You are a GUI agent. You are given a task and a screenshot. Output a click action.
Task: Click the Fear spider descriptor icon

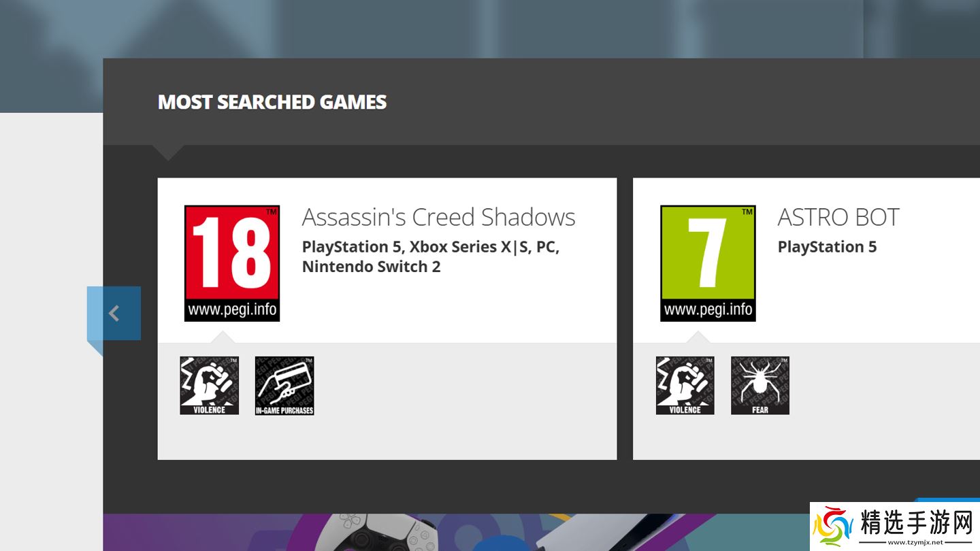[x=760, y=385]
